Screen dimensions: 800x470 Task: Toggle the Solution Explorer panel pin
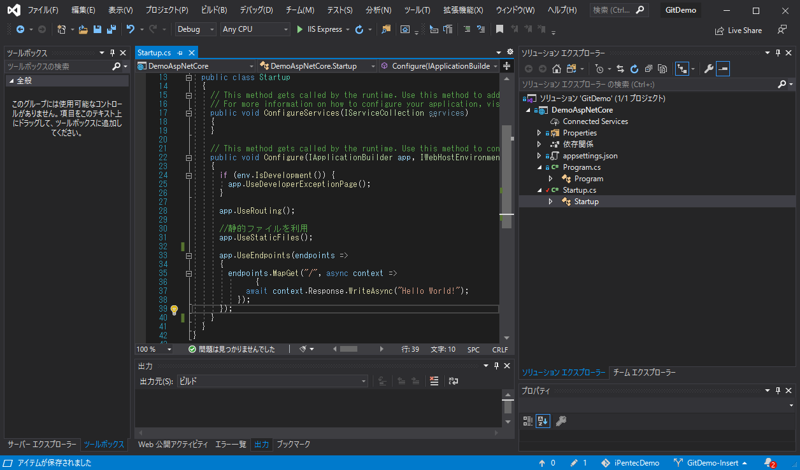click(778, 53)
